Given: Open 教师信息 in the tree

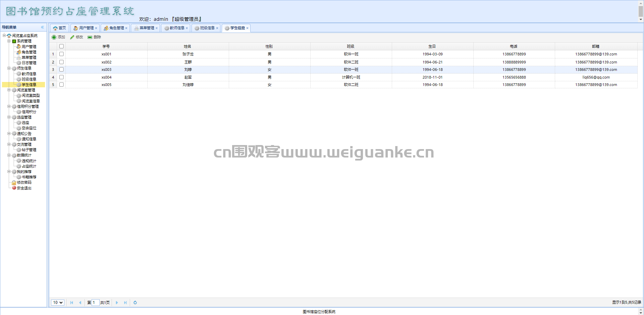Looking at the screenshot, I should [x=29, y=74].
